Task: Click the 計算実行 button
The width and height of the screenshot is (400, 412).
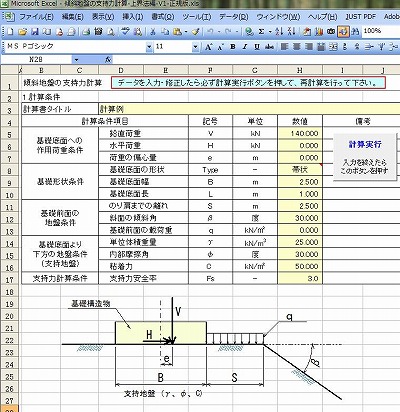Action: coord(365,157)
